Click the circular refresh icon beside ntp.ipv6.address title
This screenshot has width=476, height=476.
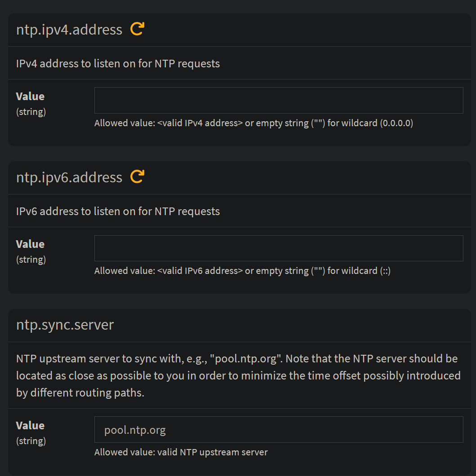(137, 176)
